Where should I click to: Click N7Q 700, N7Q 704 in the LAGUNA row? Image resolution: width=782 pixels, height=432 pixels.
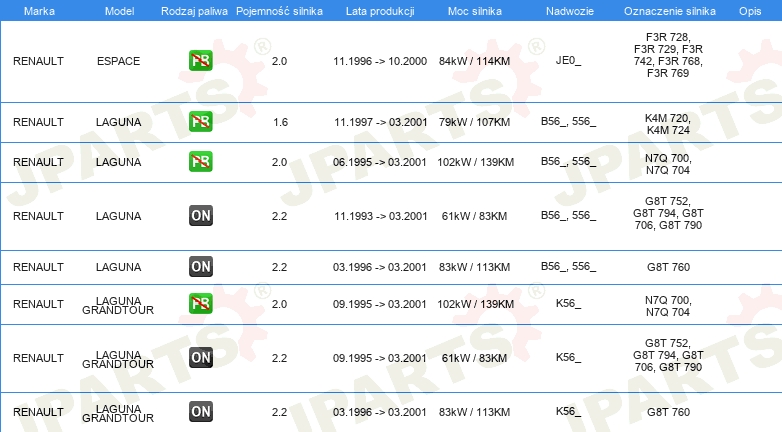click(668, 164)
